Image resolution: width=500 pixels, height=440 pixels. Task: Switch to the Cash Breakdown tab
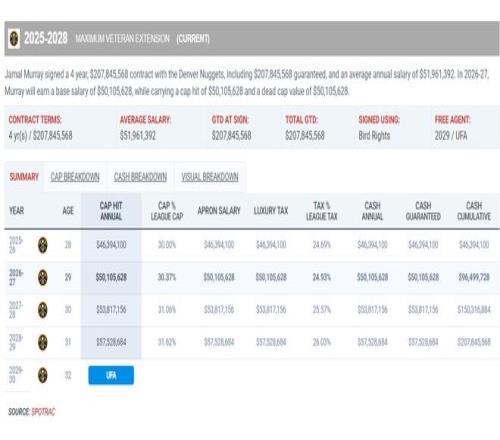tap(140, 177)
